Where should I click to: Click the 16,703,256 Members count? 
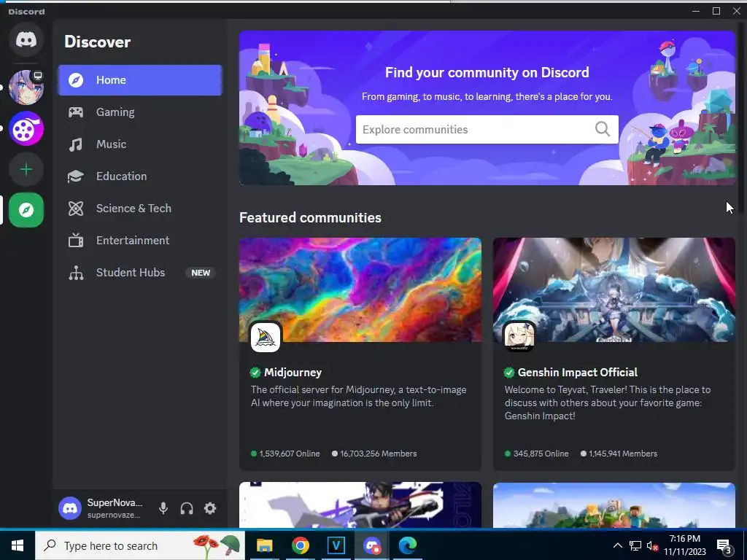tap(374, 454)
